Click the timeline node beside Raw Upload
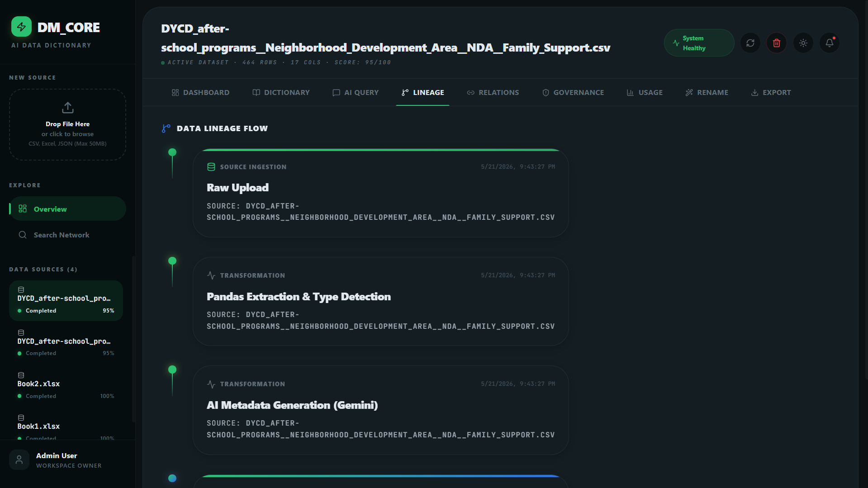 172,152
